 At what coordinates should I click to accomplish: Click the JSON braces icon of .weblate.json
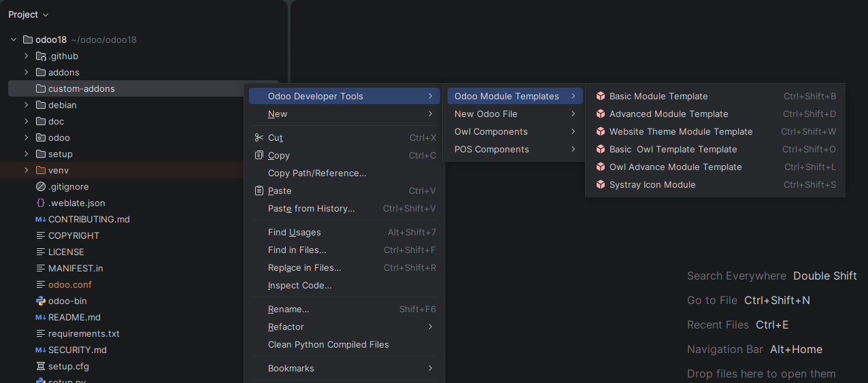coord(41,203)
